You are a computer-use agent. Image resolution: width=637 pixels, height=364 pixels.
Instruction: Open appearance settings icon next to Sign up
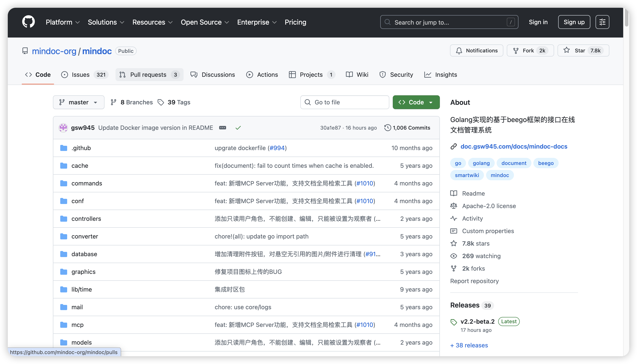coord(602,22)
